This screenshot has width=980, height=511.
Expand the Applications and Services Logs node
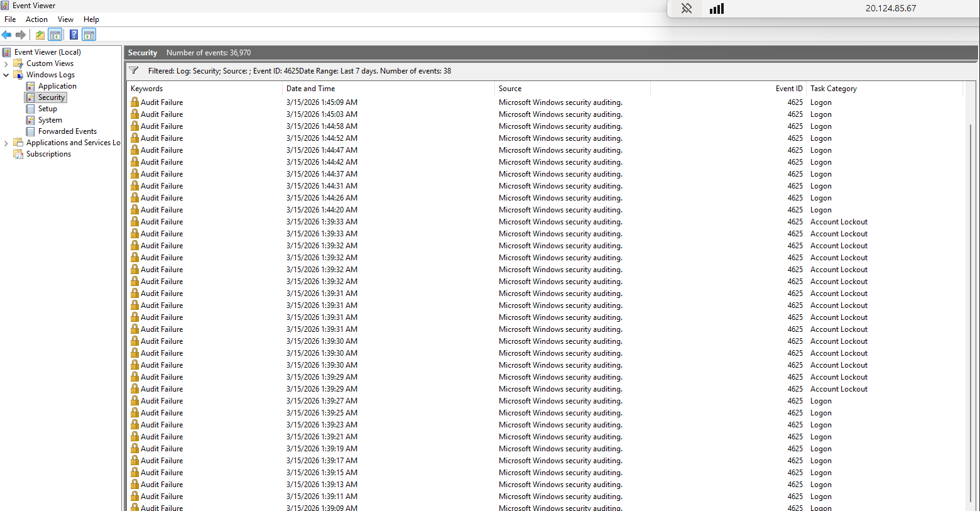coord(6,142)
